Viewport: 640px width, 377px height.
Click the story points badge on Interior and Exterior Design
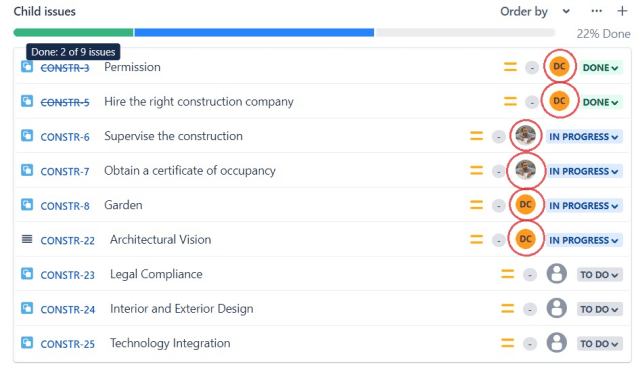tap(530, 310)
